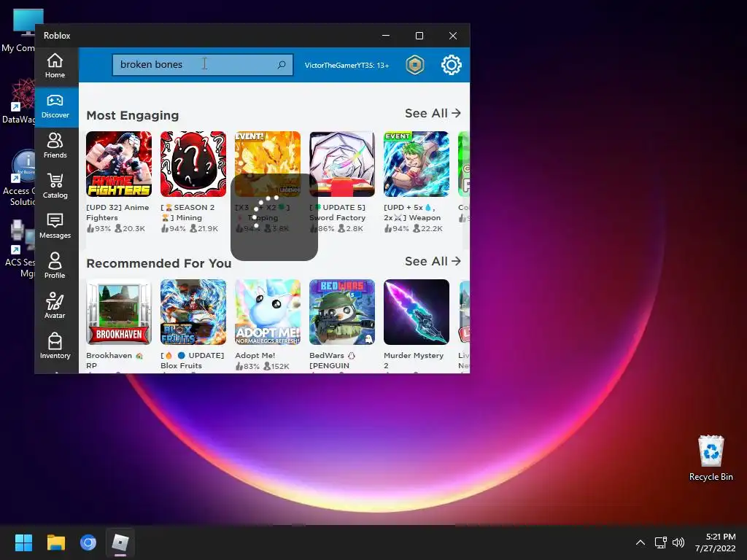Open the Chromium browser taskbar icon
The image size is (747, 560).
tap(88, 542)
